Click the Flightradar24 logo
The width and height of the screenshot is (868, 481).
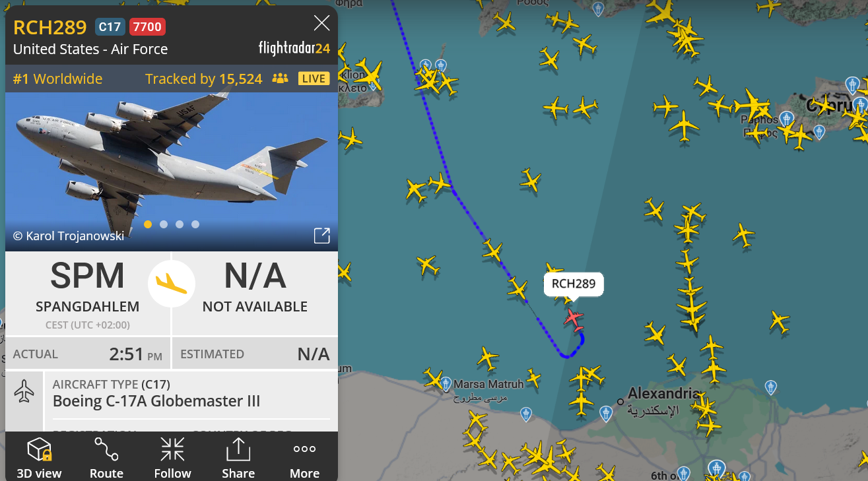pyautogui.click(x=294, y=48)
